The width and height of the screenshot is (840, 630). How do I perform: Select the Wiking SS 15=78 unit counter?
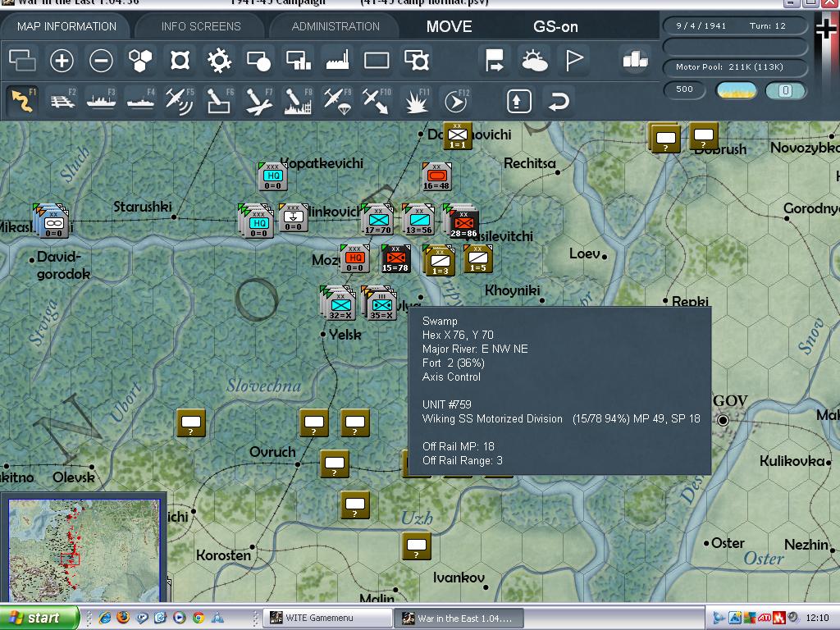tap(396, 258)
